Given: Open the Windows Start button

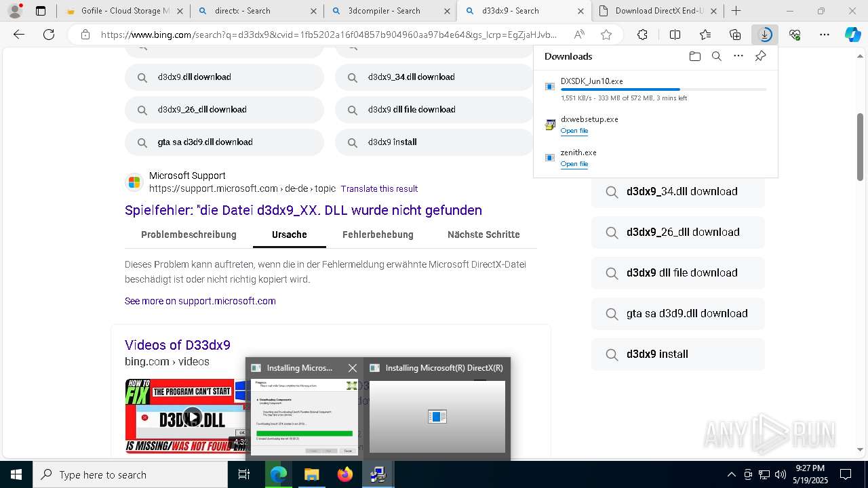Looking at the screenshot, I should point(16,474).
